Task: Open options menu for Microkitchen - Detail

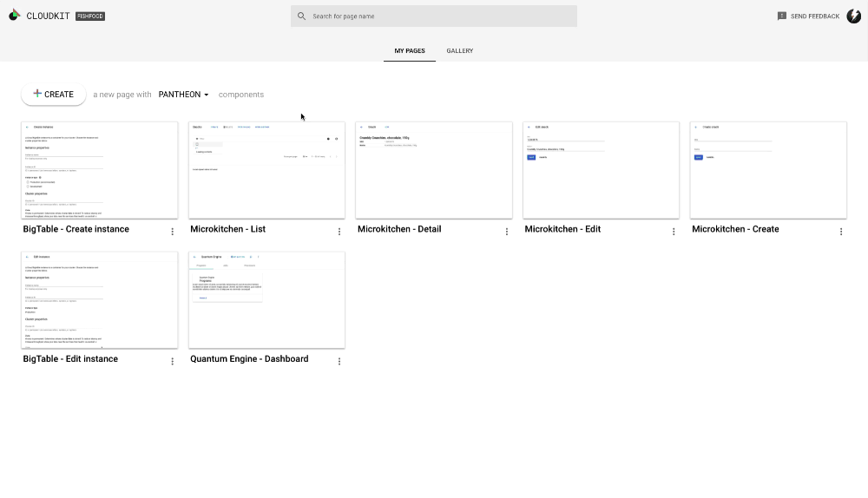Action: pos(507,232)
